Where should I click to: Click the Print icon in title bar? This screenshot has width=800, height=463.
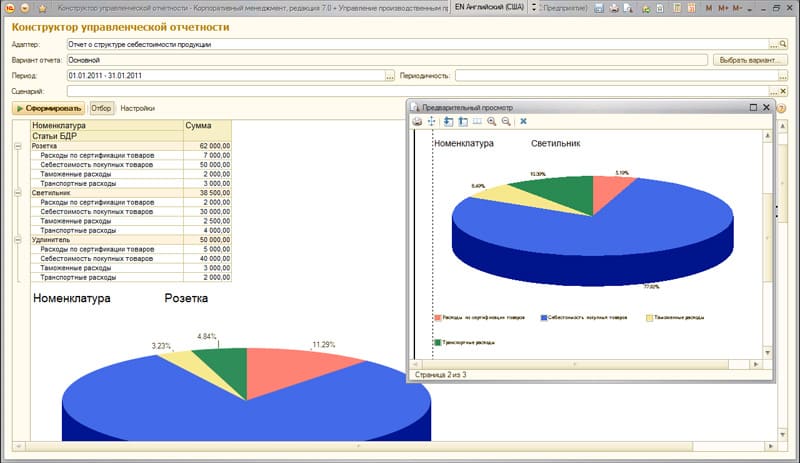pyautogui.click(x=614, y=8)
